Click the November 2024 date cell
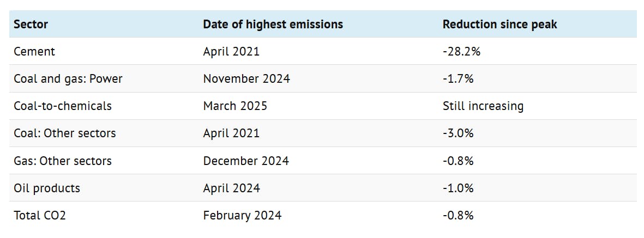644x238 pixels. tap(246, 79)
